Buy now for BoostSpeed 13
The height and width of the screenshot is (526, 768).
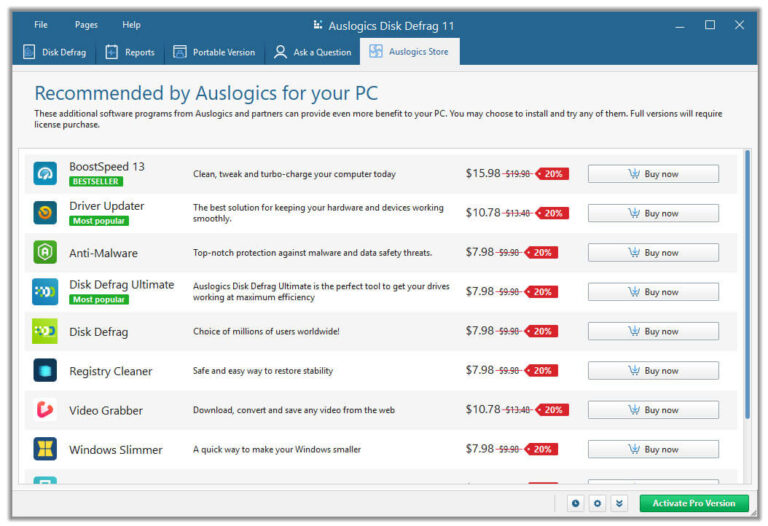(x=653, y=174)
